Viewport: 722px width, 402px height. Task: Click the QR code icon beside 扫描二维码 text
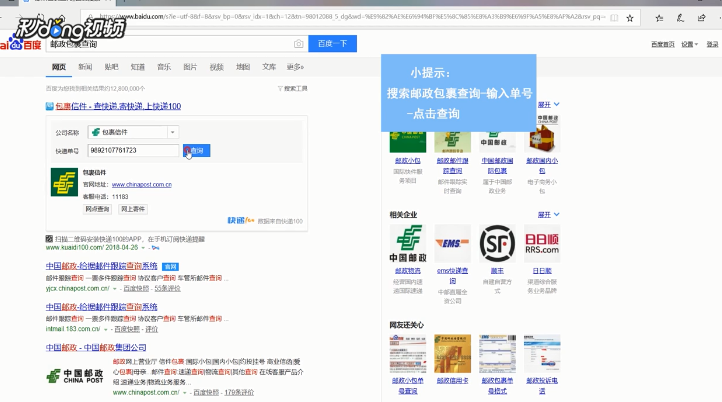coord(49,239)
